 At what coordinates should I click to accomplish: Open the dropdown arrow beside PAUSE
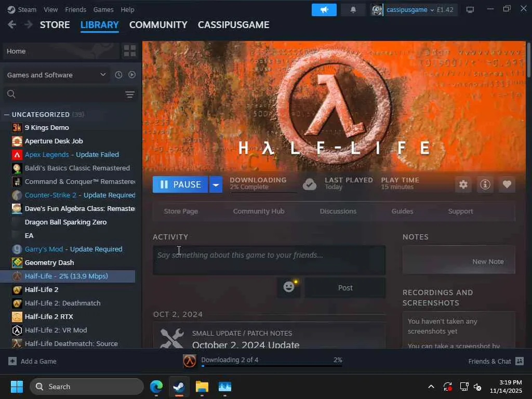(216, 184)
